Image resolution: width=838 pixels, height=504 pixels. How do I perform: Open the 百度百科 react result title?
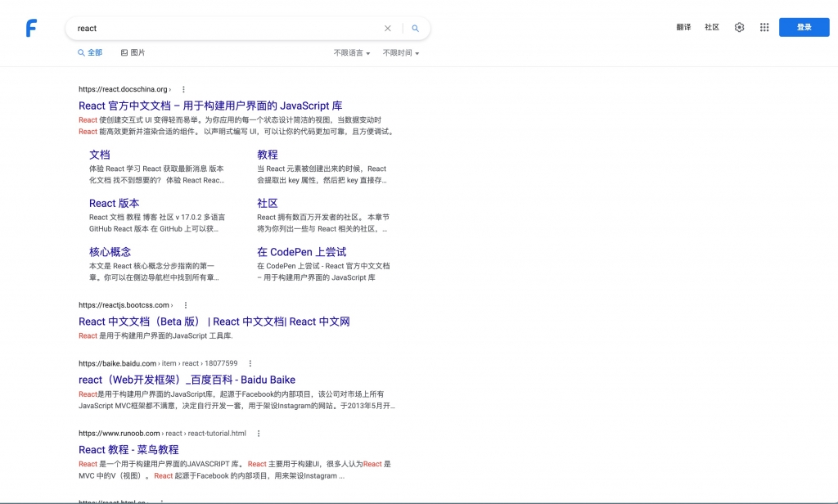tap(187, 380)
